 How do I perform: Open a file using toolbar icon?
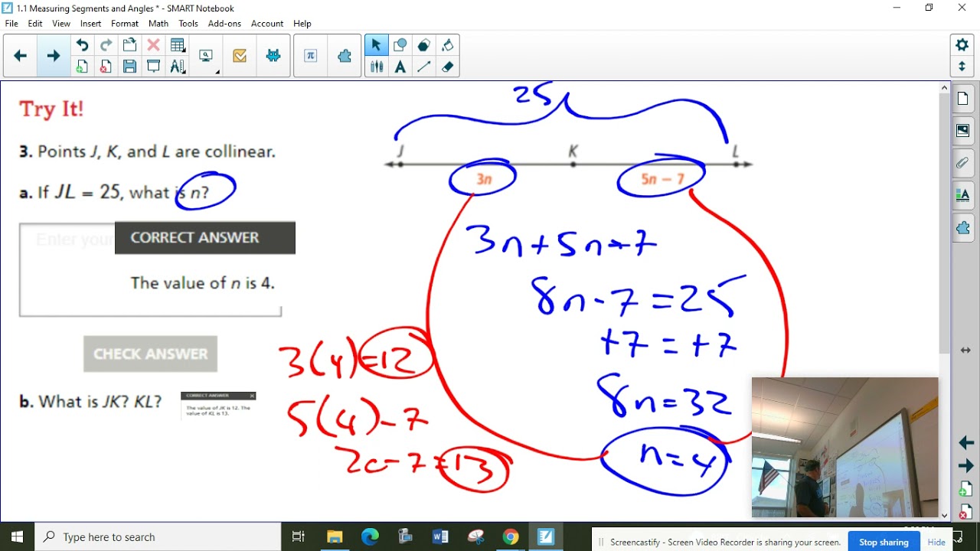(x=129, y=45)
